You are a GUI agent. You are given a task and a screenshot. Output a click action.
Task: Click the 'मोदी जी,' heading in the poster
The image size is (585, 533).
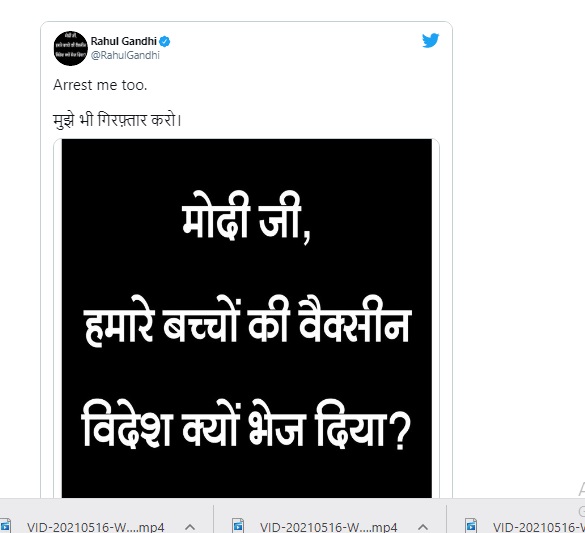pos(246,217)
